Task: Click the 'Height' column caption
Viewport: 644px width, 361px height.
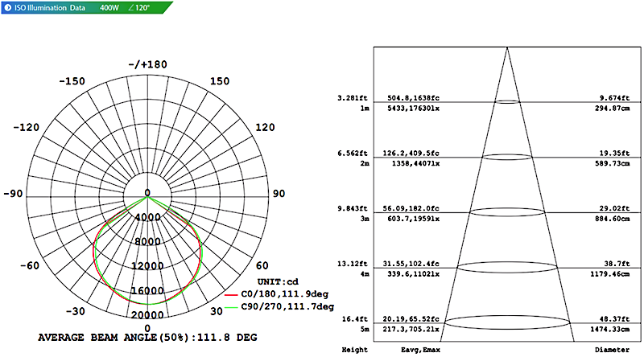Action: [354, 350]
